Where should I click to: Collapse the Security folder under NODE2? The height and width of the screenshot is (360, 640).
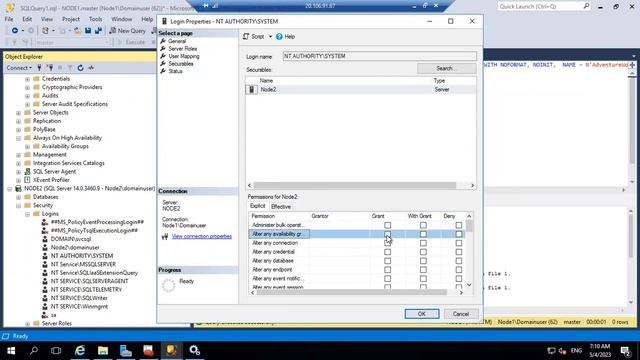click(x=18, y=206)
